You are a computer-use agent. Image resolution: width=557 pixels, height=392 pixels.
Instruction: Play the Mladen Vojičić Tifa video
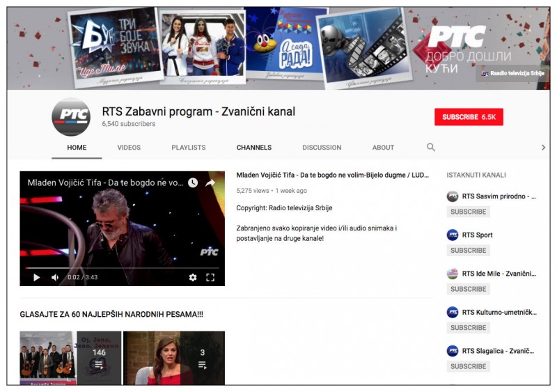tap(36, 277)
